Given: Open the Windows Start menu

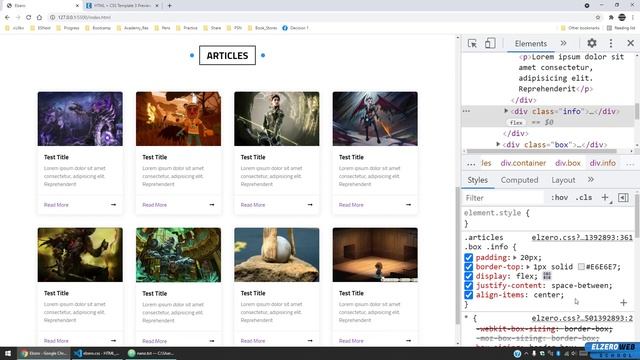Looking at the screenshot, I should [x=8, y=353].
